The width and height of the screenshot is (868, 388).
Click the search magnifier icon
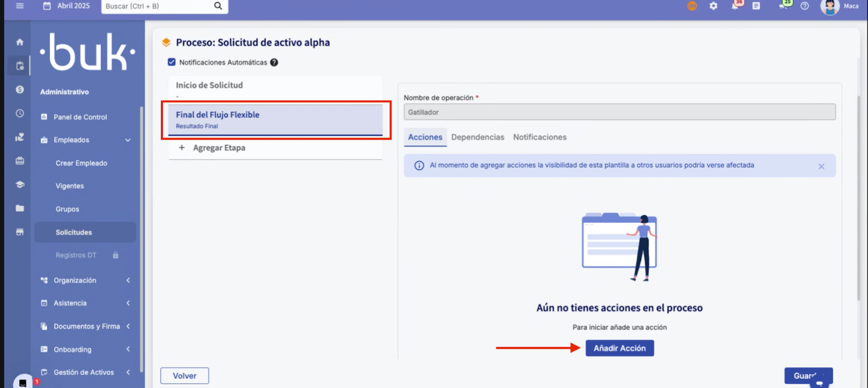(x=218, y=6)
